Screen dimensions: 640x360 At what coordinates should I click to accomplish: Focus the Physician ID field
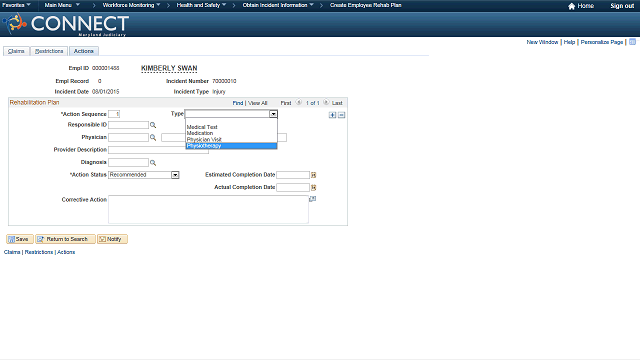(128, 138)
